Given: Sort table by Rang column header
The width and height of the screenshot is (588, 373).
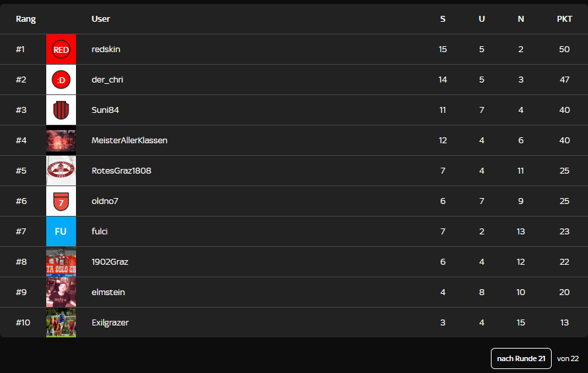Looking at the screenshot, I should (x=26, y=19).
